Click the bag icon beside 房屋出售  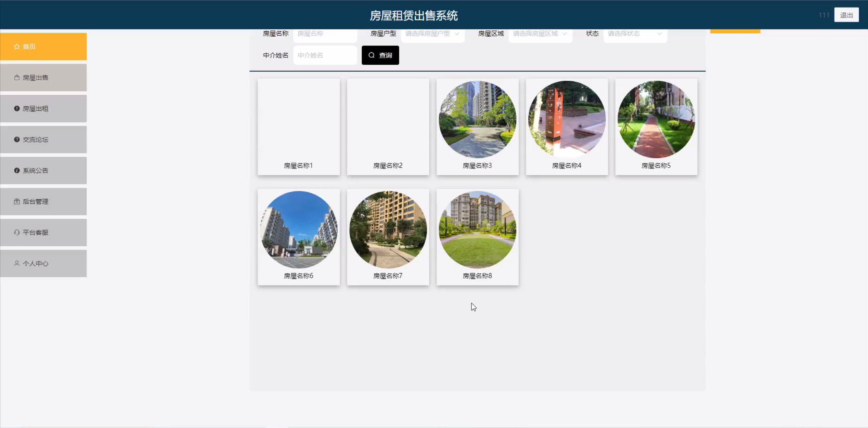coord(16,78)
